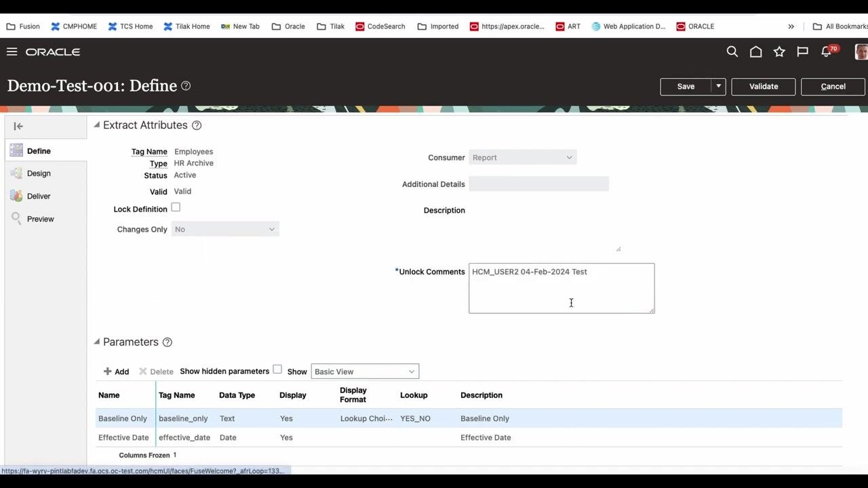
Task: Collapse the left side panel arrow
Action: coord(18,126)
